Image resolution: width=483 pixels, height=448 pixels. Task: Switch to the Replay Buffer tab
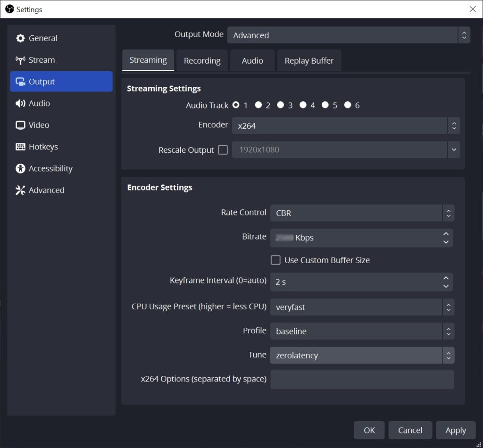pyautogui.click(x=309, y=61)
